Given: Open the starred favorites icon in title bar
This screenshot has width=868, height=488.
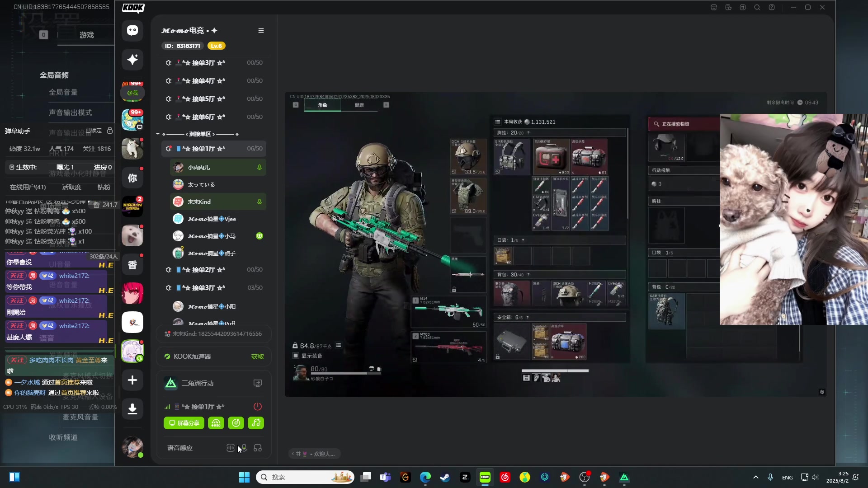Looking at the screenshot, I should pos(728,7).
